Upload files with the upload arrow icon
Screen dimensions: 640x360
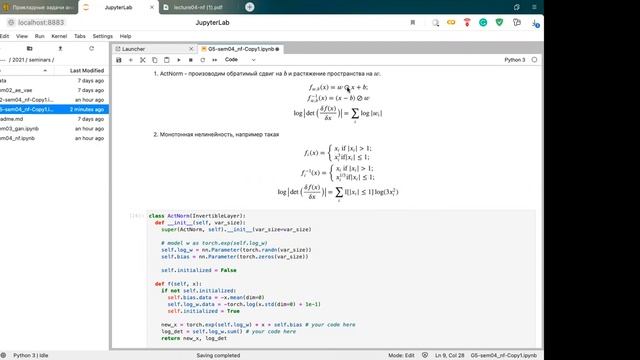pos(60,49)
